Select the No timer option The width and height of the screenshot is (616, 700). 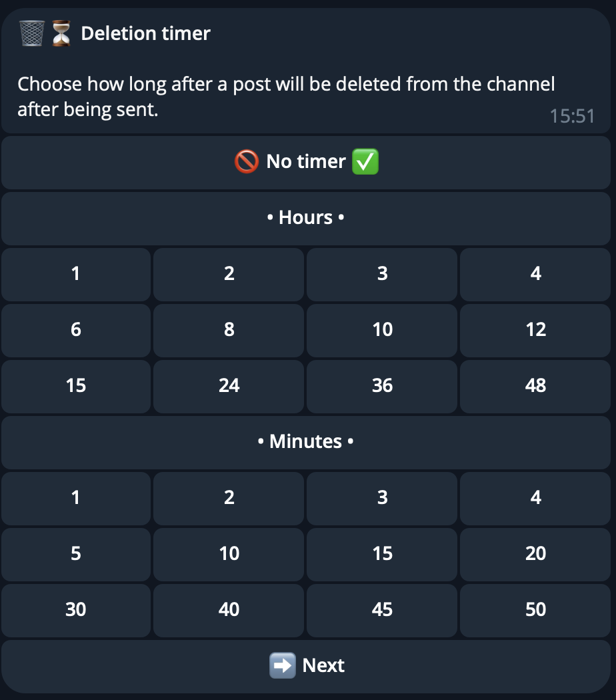307,162
